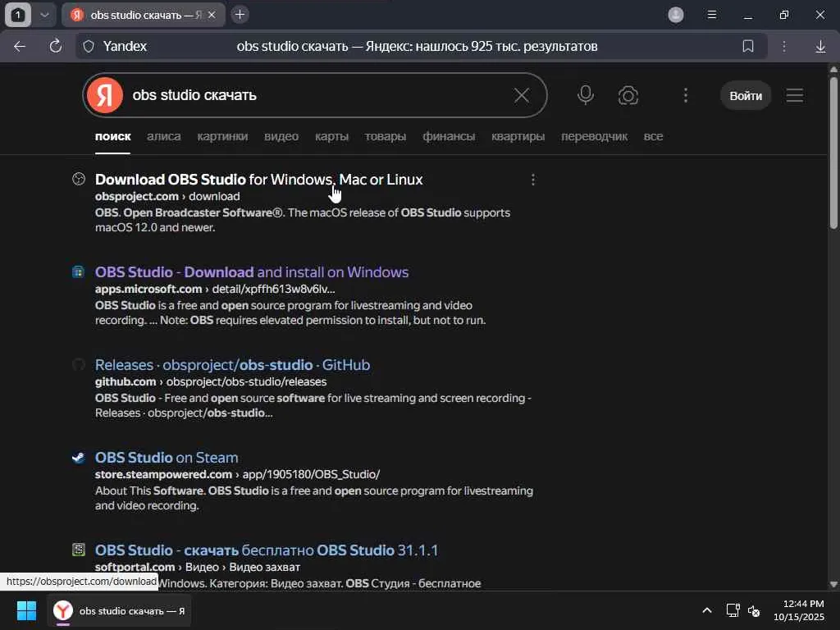Select the поиск tab
This screenshot has width=840, height=630.
112,137
